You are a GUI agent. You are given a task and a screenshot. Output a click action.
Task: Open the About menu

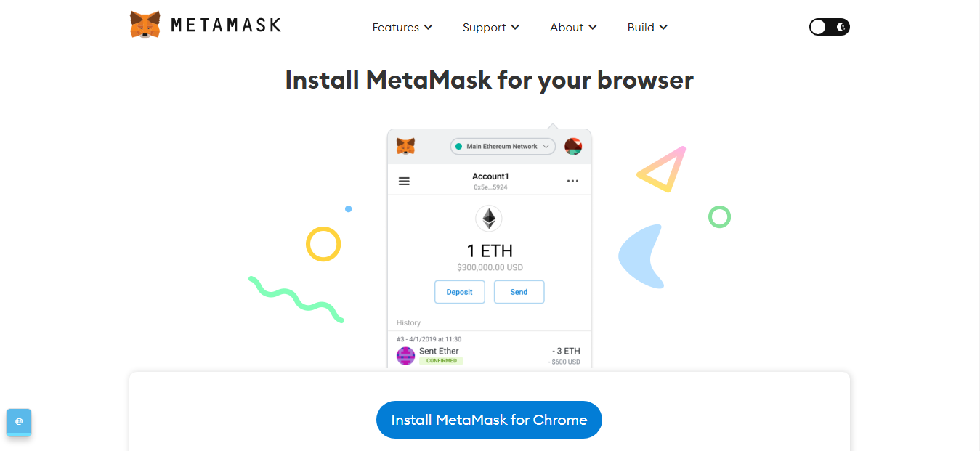573,27
